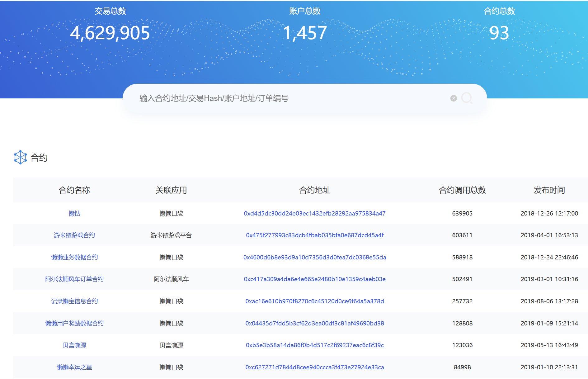Viewport: 588px width, 379px height.
Task: Click publish time 2019-01-09 15:21:14
Action: [x=549, y=323]
